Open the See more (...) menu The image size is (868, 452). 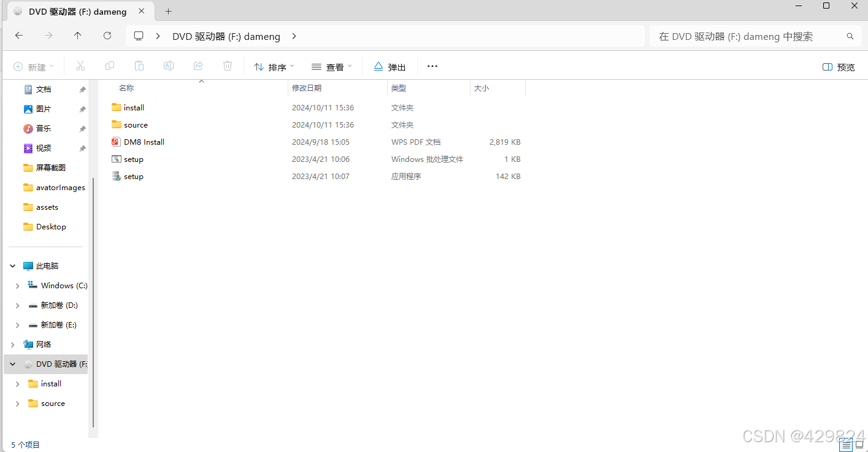pyautogui.click(x=432, y=66)
